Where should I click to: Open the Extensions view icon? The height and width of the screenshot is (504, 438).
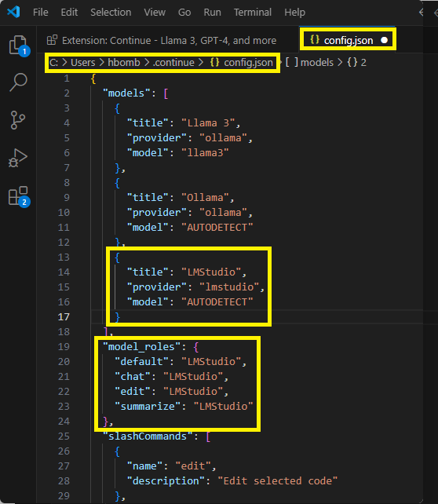19,195
